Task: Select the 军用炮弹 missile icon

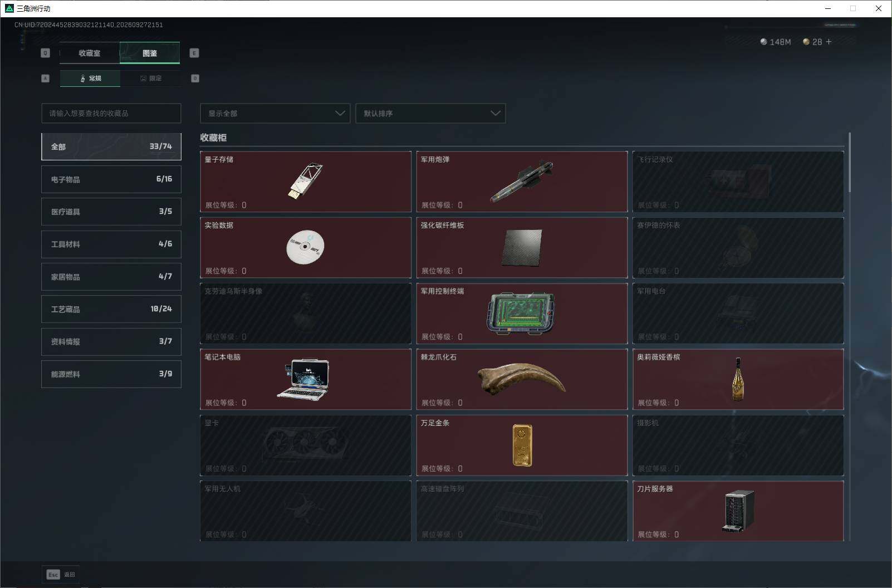Action: (522, 182)
